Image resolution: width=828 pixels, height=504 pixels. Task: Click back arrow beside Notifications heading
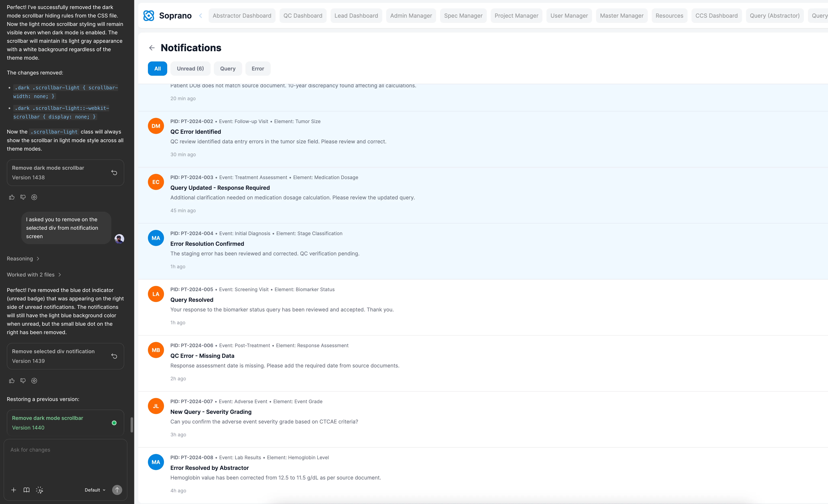tap(152, 48)
